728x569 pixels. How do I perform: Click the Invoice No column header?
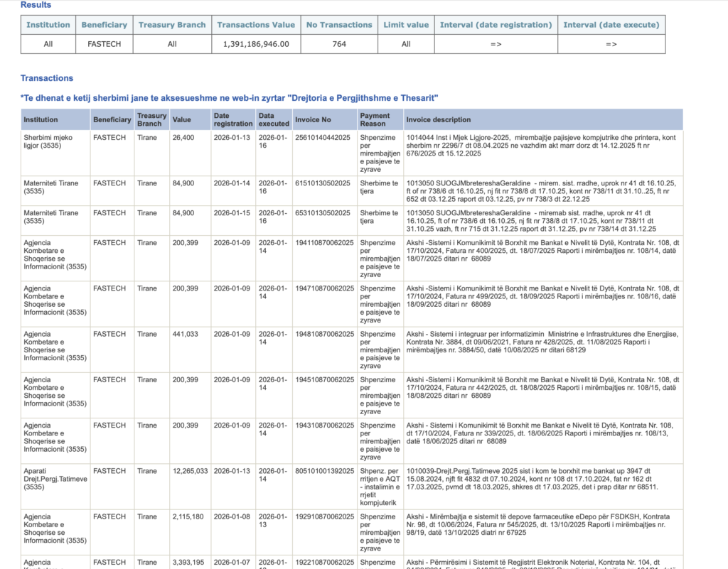[313, 119]
